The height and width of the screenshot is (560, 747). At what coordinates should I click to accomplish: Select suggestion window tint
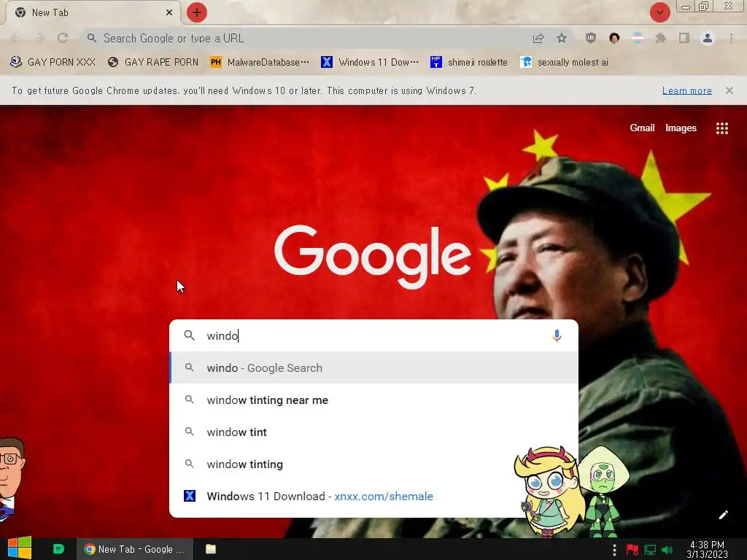(x=374, y=432)
